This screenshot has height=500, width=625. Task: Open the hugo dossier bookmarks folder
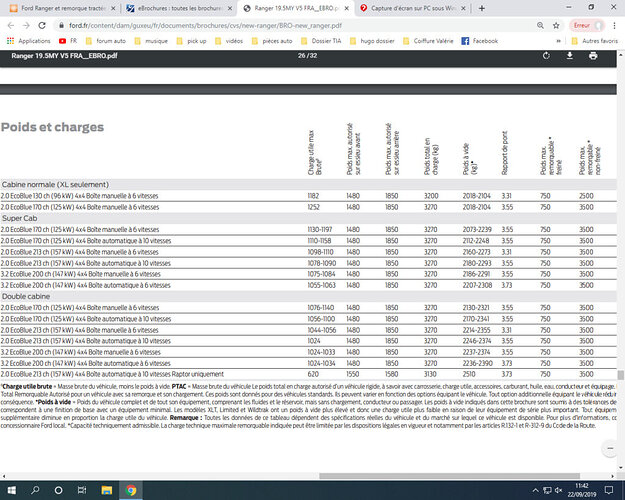(x=372, y=41)
